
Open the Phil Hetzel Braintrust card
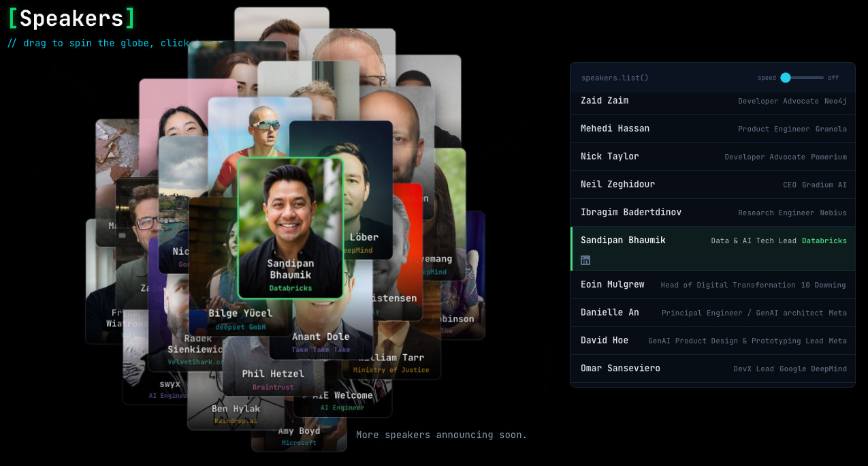[272, 378]
